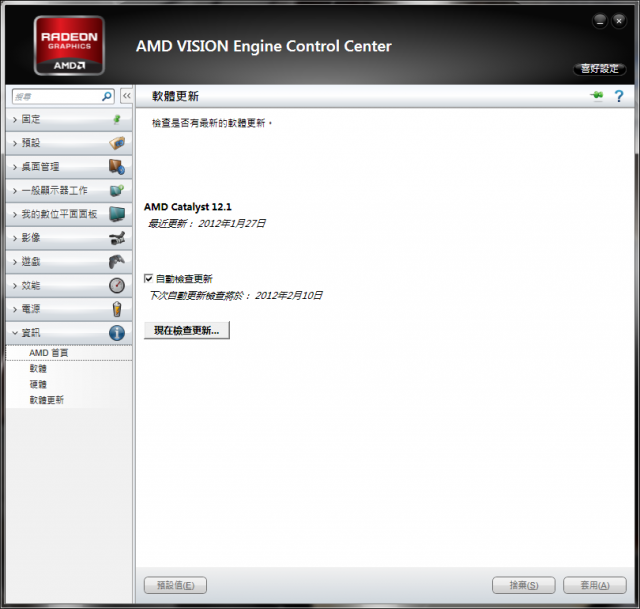Click the green pin icon in 固定 row

pyautogui.click(x=117, y=119)
